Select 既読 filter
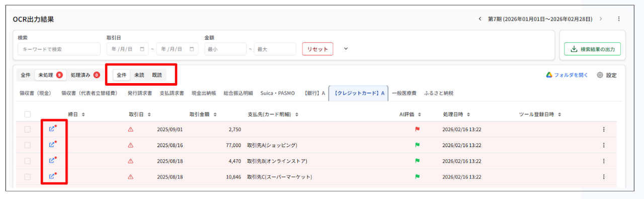This screenshot has height=199, width=644. tap(157, 75)
